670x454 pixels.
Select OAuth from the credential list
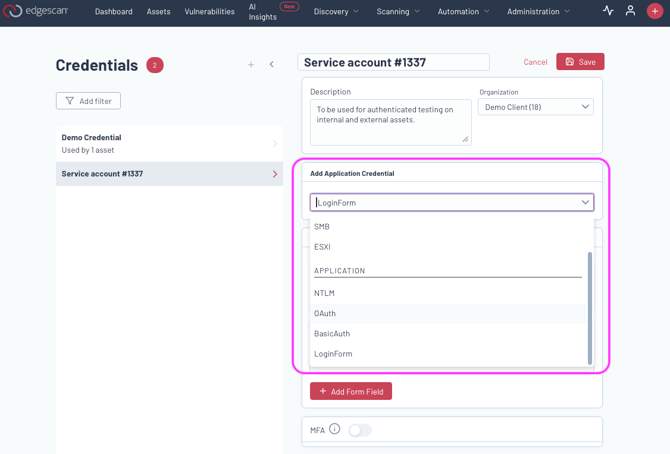[325, 313]
